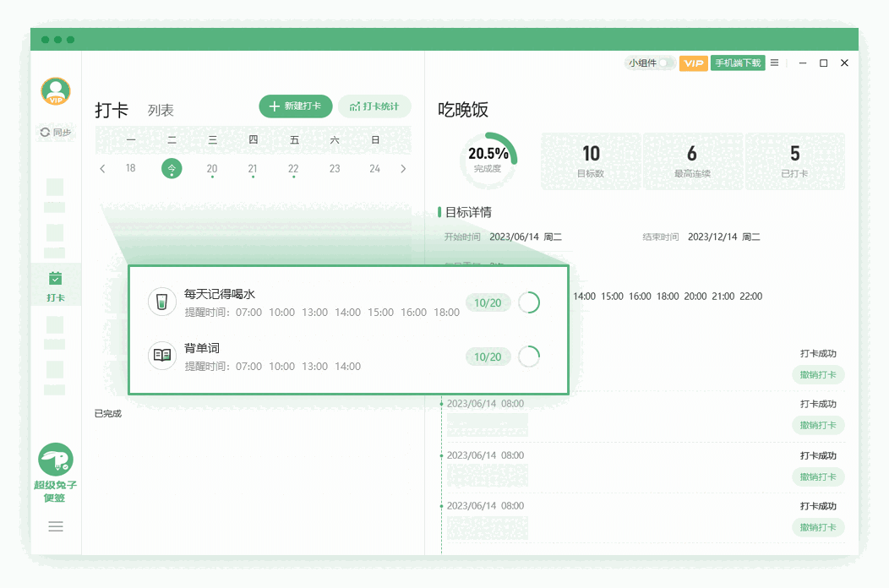The height and width of the screenshot is (588, 889).
Task: Open the VIP user avatar profile
Action: 56,91
